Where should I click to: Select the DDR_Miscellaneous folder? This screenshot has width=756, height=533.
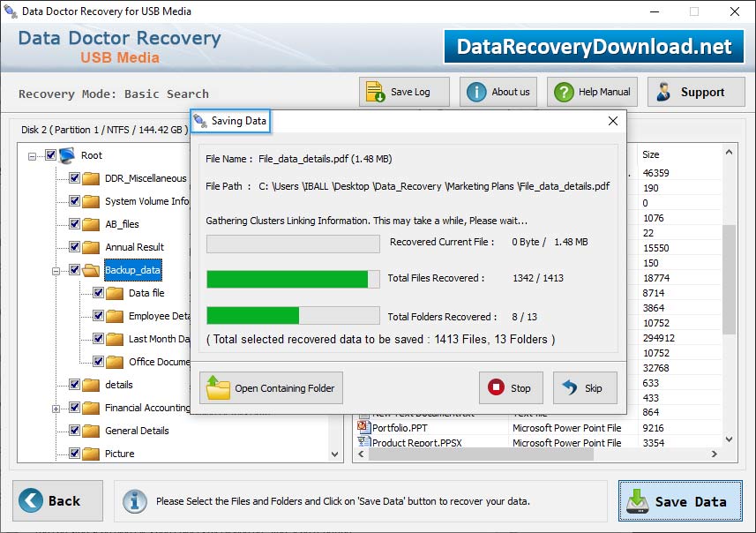(x=146, y=178)
